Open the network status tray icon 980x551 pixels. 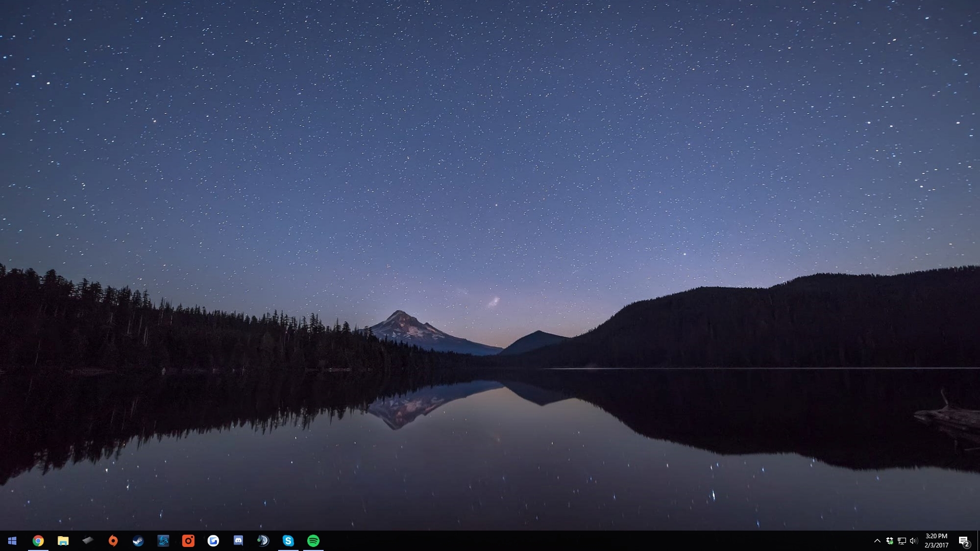pos(902,541)
